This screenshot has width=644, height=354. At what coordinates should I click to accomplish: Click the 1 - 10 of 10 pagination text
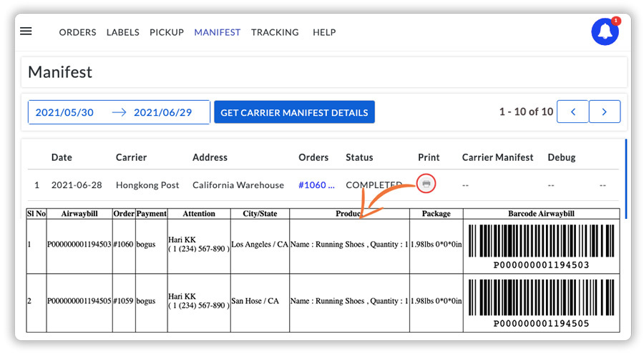(526, 112)
